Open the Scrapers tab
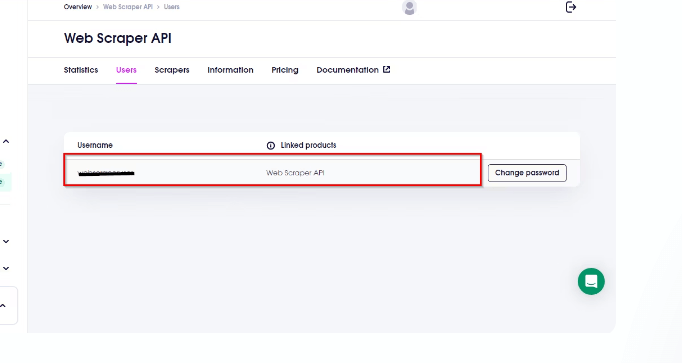 (172, 70)
